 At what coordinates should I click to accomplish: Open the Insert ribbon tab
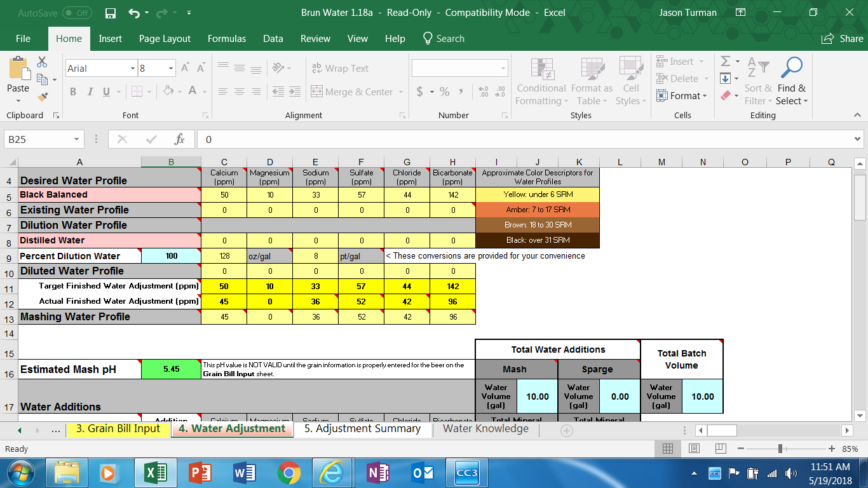click(111, 39)
